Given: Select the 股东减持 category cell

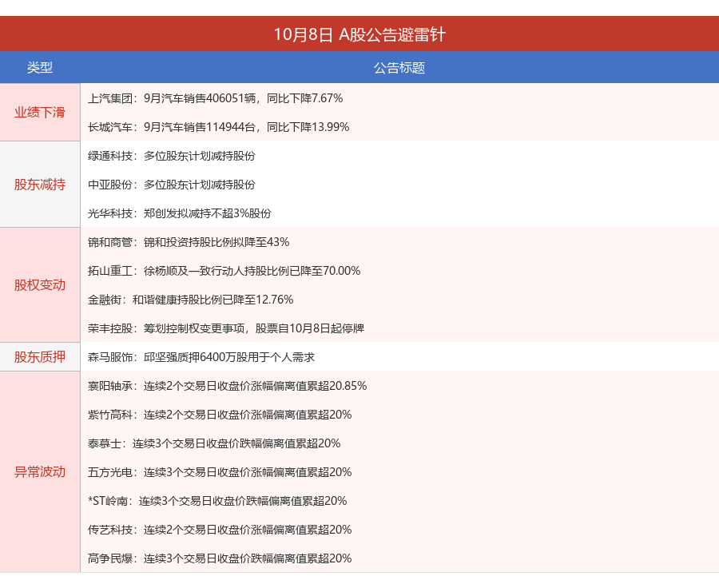Looking at the screenshot, I should pyautogui.click(x=40, y=185).
